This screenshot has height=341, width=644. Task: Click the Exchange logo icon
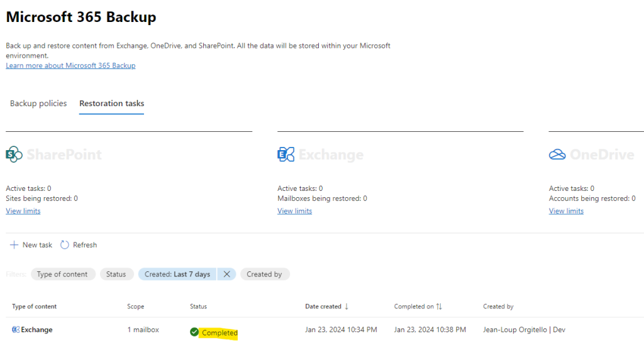[286, 154]
